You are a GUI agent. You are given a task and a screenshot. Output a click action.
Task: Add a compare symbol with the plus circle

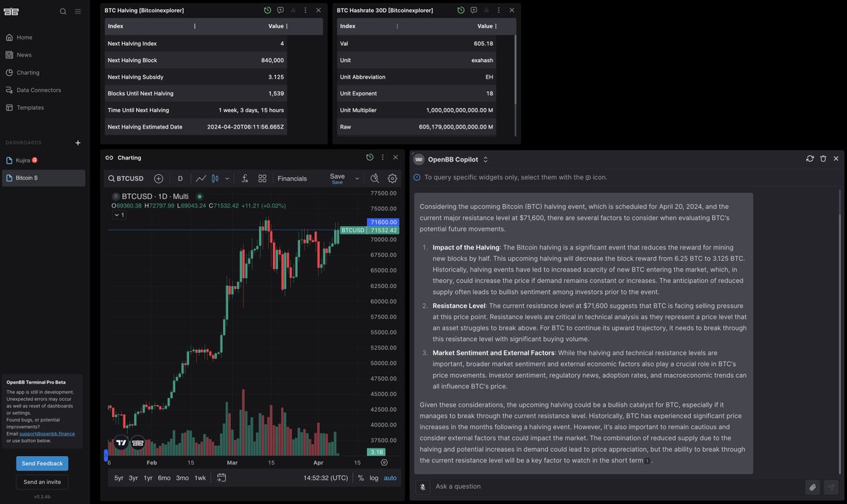(x=158, y=179)
